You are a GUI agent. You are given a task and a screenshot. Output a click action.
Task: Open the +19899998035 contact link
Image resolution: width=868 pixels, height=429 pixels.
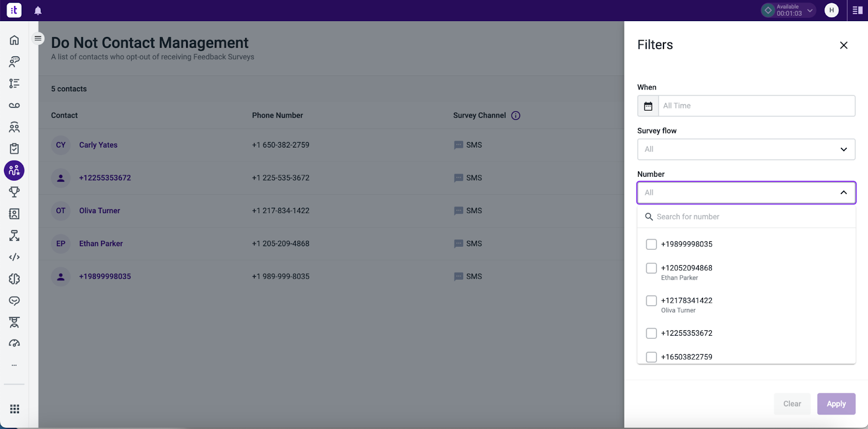click(x=105, y=277)
